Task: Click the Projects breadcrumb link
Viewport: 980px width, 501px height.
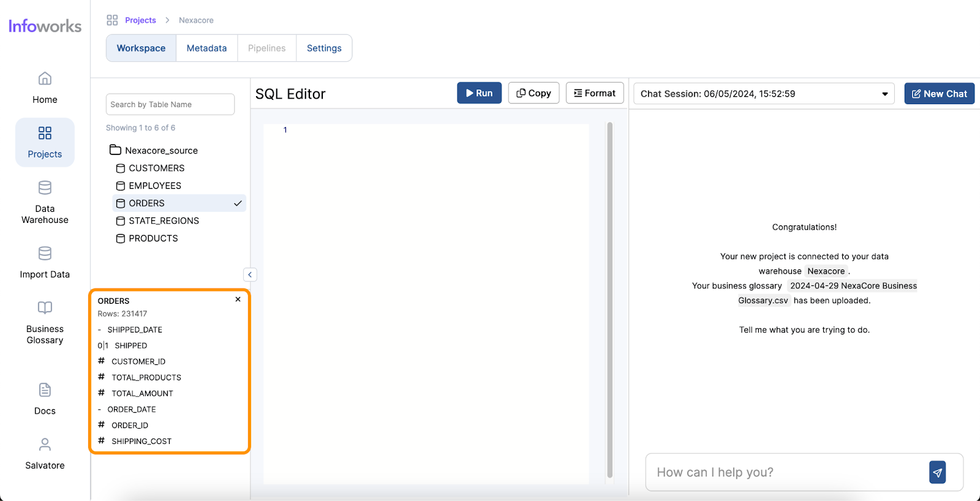Action: tap(140, 20)
